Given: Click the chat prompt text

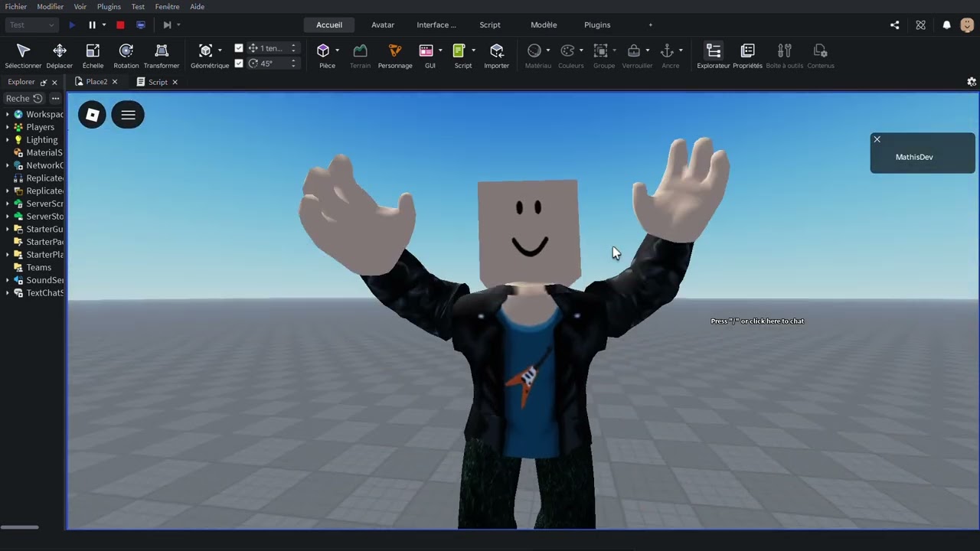Looking at the screenshot, I should tap(757, 321).
